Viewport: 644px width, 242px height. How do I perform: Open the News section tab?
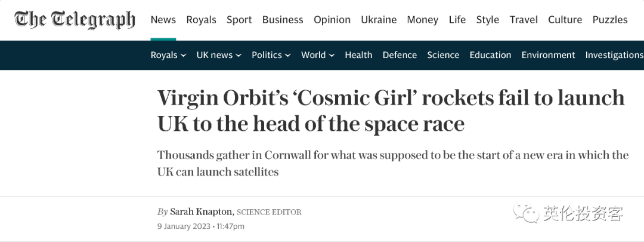pyautogui.click(x=163, y=20)
